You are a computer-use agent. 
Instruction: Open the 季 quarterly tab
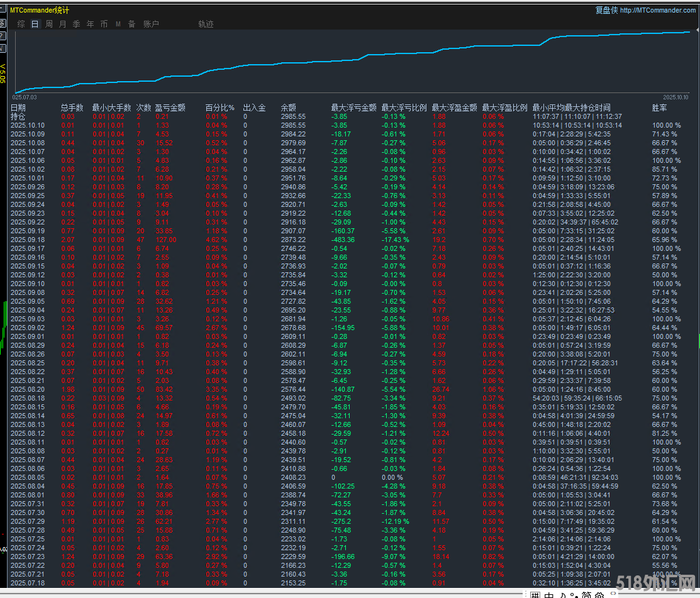pyautogui.click(x=76, y=24)
